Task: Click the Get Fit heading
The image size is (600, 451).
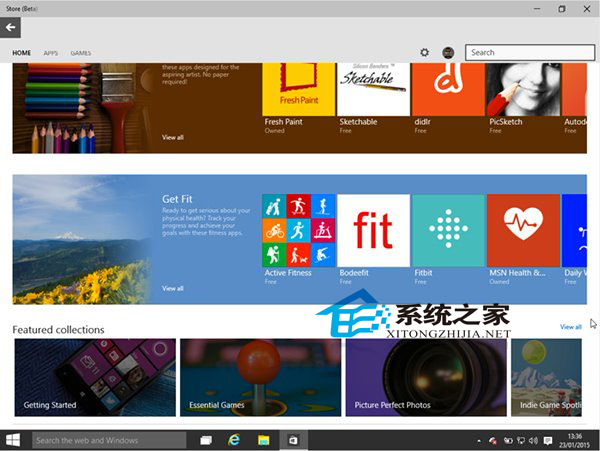Action: pos(177,199)
